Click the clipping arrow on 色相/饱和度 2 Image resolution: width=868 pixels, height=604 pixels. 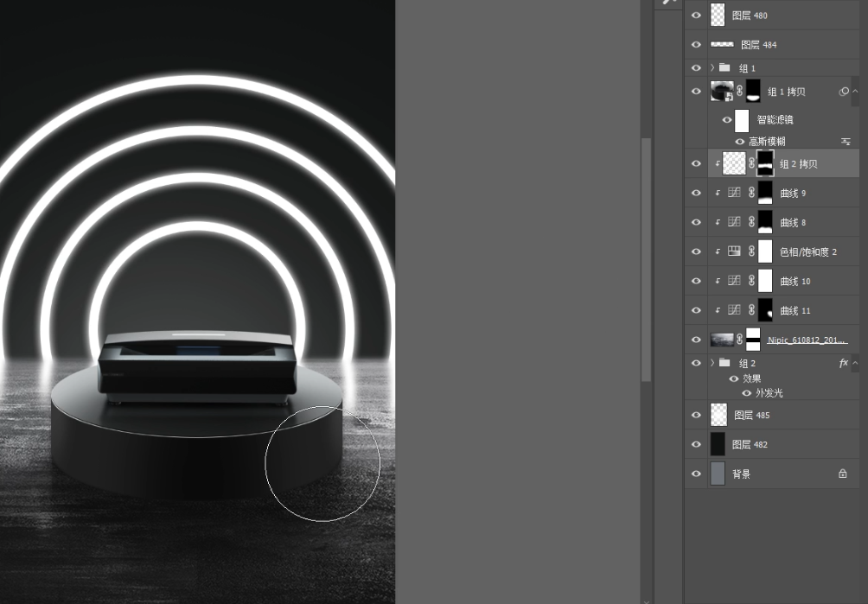click(x=718, y=251)
